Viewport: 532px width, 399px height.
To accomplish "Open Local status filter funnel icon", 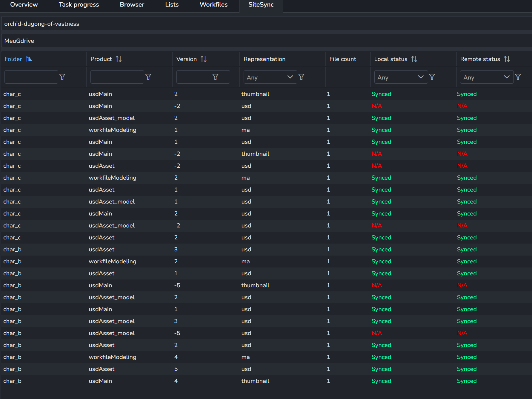I will [432, 77].
